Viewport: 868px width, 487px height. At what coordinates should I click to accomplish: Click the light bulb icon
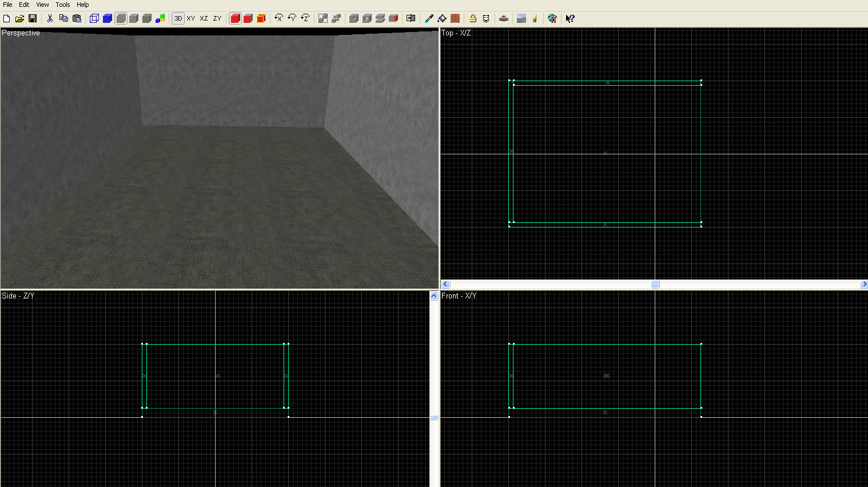(x=535, y=18)
